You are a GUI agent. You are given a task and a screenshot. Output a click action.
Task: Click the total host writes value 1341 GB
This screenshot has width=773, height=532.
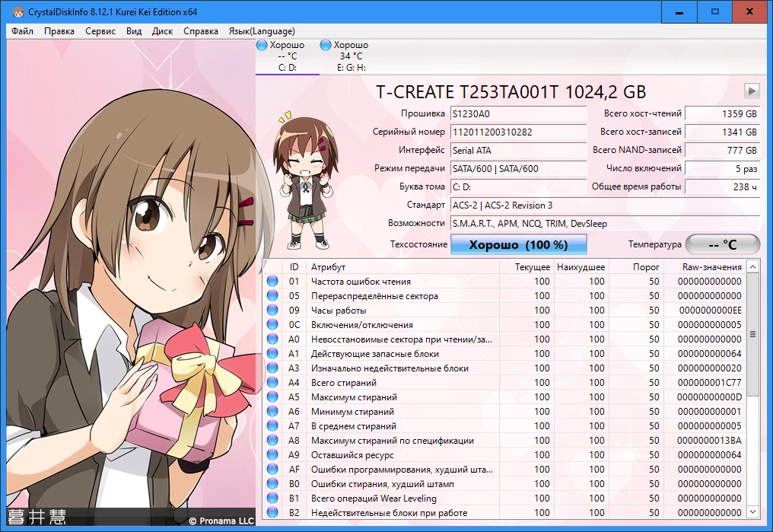point(723,132)
